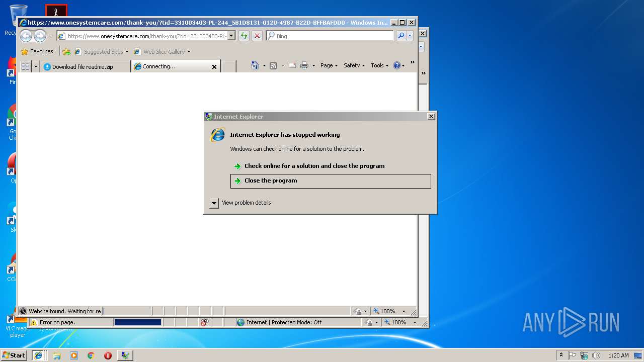The height and width of the screenshot is (362, 644).
Task: Open the zoom level dropdown in back window
Action: tap(415, 323)
